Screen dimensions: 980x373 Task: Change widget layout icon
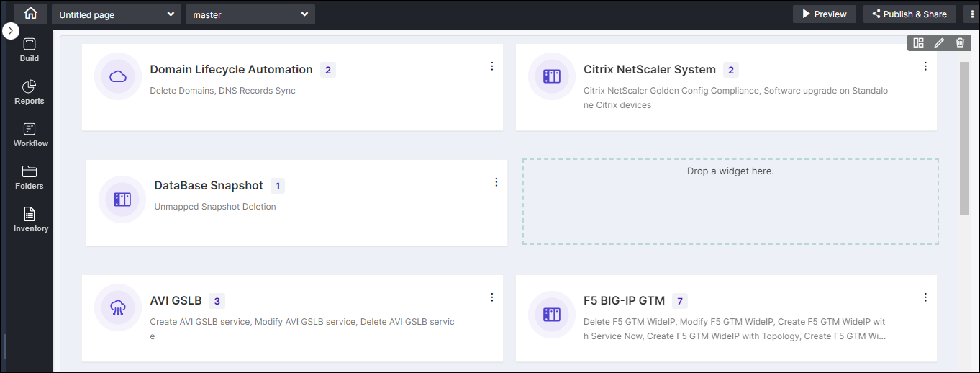(918, 42)
